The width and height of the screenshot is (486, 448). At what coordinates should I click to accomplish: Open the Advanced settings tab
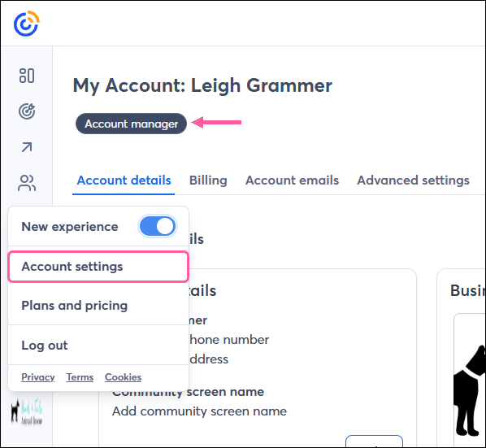point(413,181)
